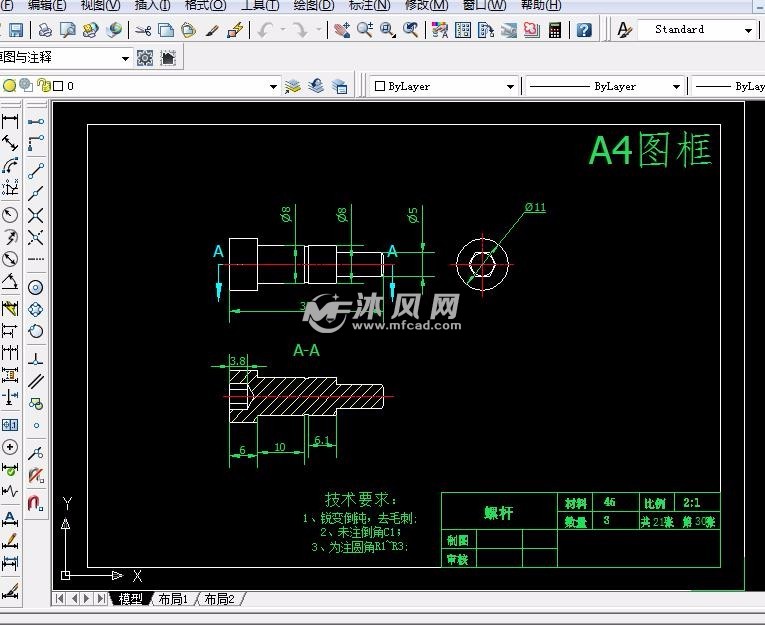Image resolution: width=765 pixels, height=626 pixels.
Task: Click the Zoom Previous icon
Action: (x=411, y=30)
